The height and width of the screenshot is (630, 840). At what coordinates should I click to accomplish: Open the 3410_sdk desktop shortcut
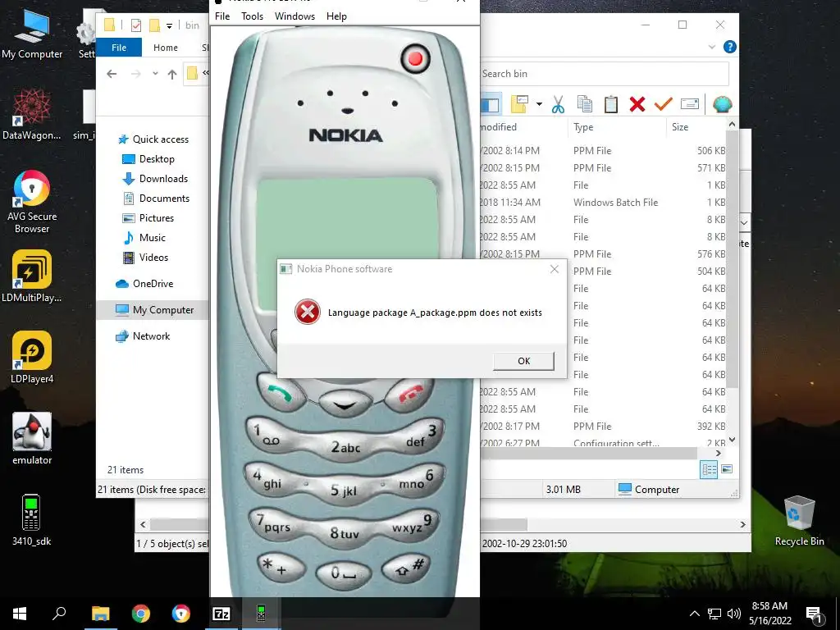pos(32,519)
